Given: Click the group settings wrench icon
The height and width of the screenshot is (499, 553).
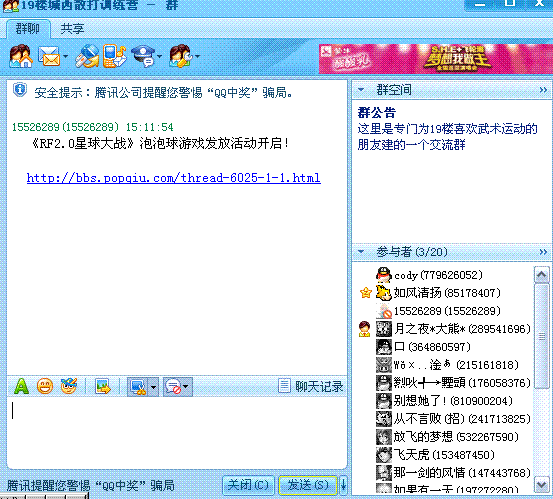Looking at the screenshot, I should (x=181, y=56).
